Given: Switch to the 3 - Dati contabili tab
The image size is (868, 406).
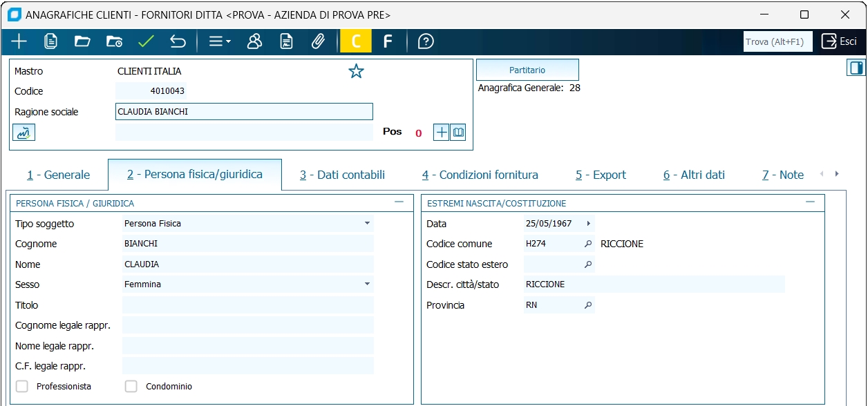Looking at the screenshot, I should 342,175.
